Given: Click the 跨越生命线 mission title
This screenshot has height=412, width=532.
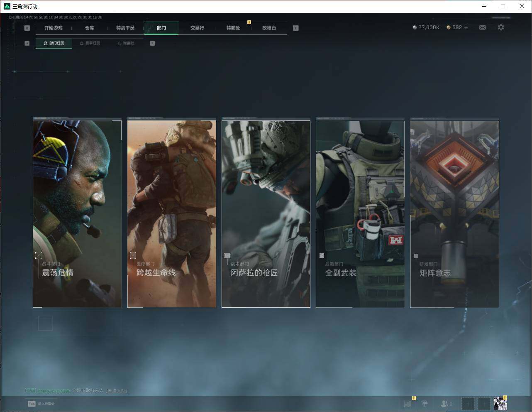Looking at the screenshot, I should click(156, 273).
